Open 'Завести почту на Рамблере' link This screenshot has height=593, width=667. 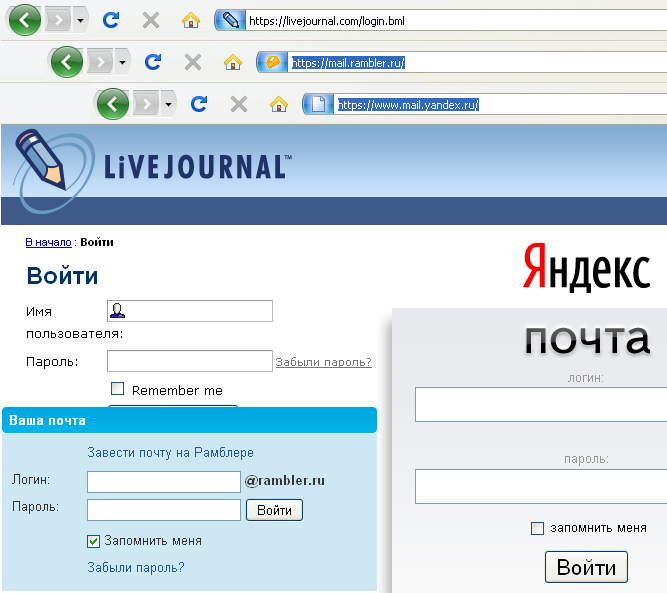(x=171, y=452)
